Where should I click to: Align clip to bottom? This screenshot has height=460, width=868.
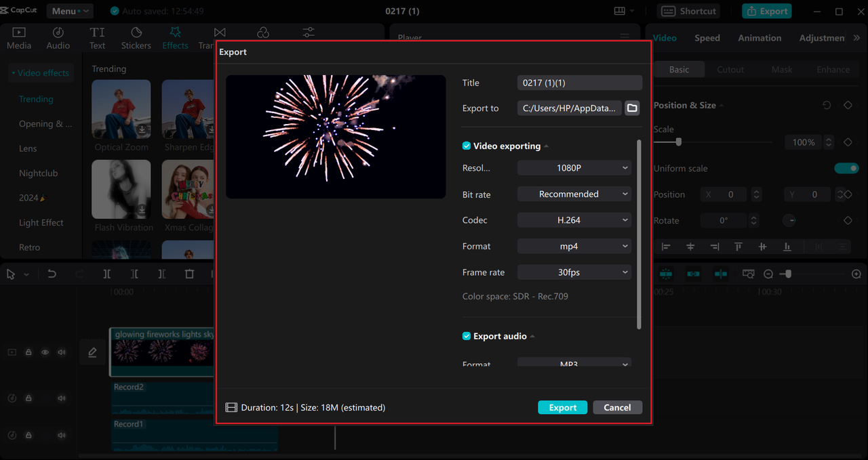tap(787, 247)
